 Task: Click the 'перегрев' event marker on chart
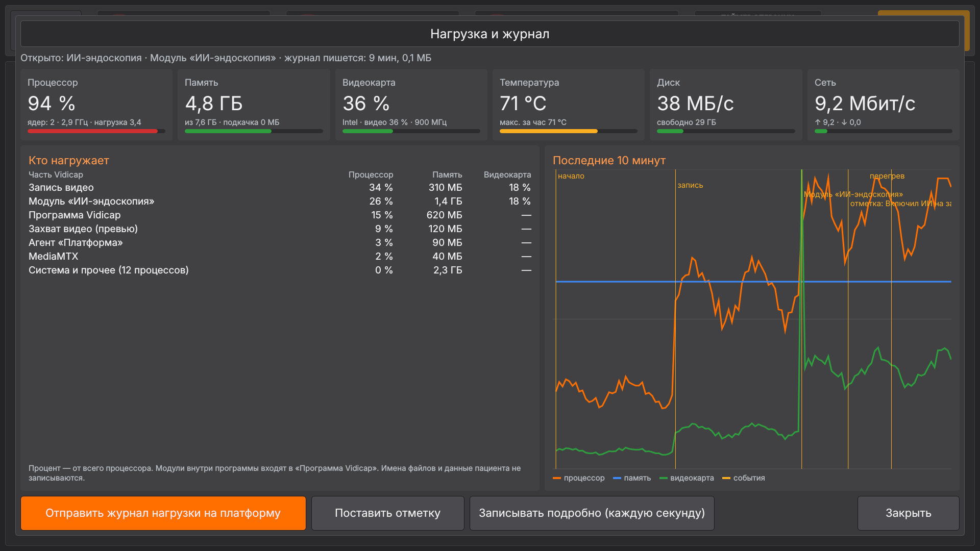tap(887, 176)
